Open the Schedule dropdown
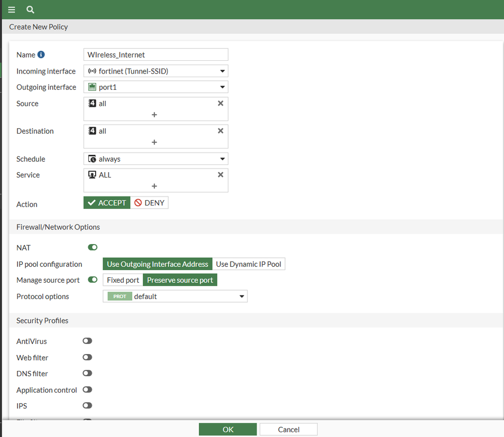 [x=156, y=159]
